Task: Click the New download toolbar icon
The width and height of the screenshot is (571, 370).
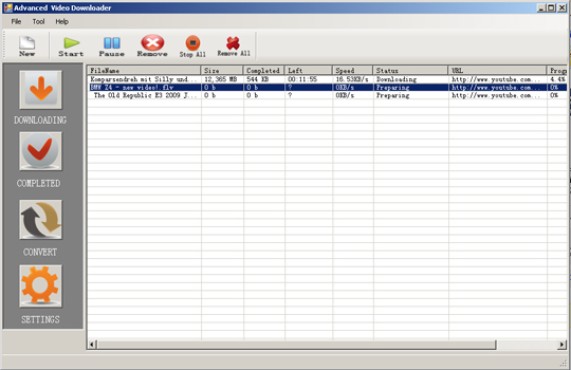Action: coord(27,46)
